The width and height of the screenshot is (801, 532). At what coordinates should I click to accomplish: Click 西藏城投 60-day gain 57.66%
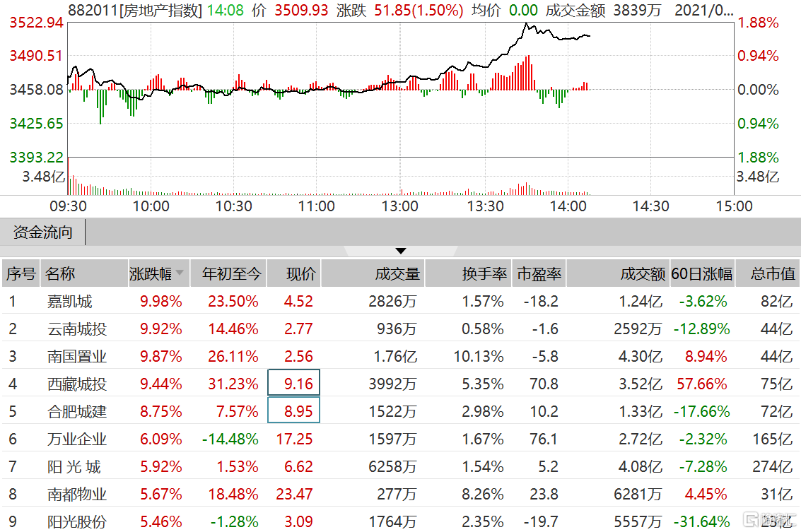tap(701, 384)
